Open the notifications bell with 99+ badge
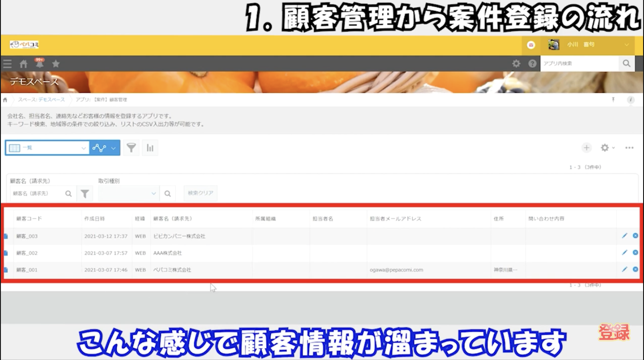 (x=39, y=64)
